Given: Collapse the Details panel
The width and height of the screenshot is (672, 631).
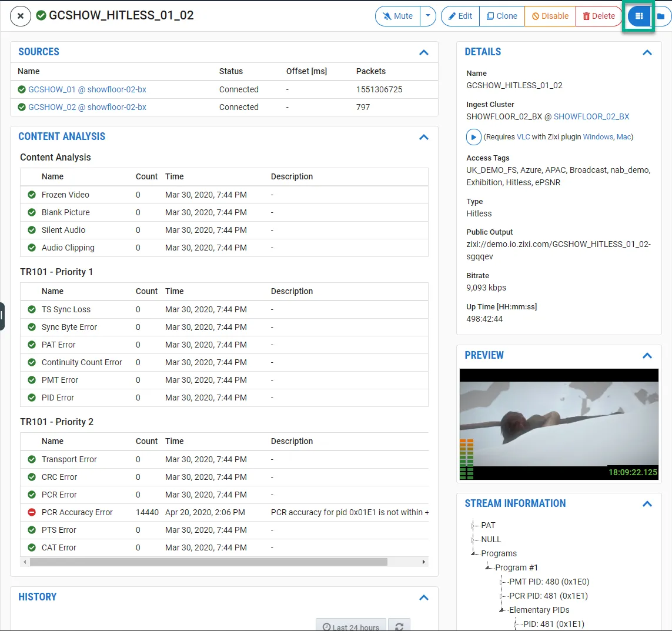Looking at the screenshot, I should pyautogui.click(x=647, y=52).
